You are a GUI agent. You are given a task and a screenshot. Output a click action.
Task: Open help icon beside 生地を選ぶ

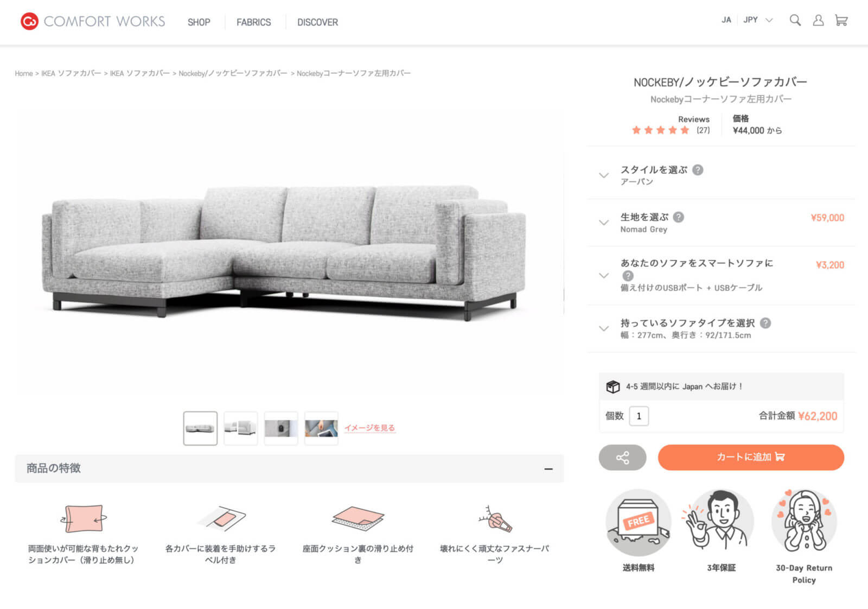[x=679, y=217]
